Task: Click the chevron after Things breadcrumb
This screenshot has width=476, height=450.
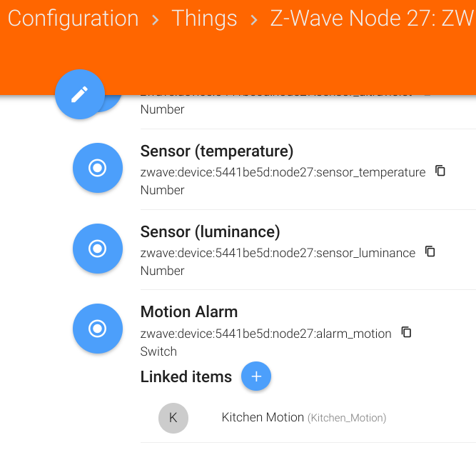Action: (x=254, y=20)
